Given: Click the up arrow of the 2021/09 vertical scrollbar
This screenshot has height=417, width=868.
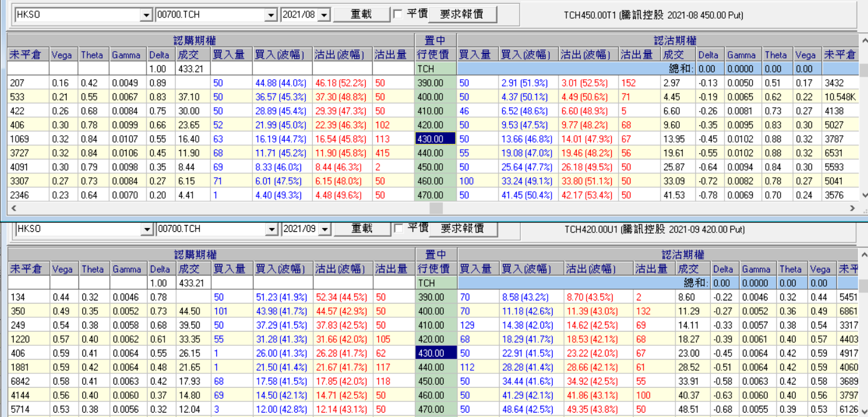Looking at the screenshot, I should (x=864, y=255).
